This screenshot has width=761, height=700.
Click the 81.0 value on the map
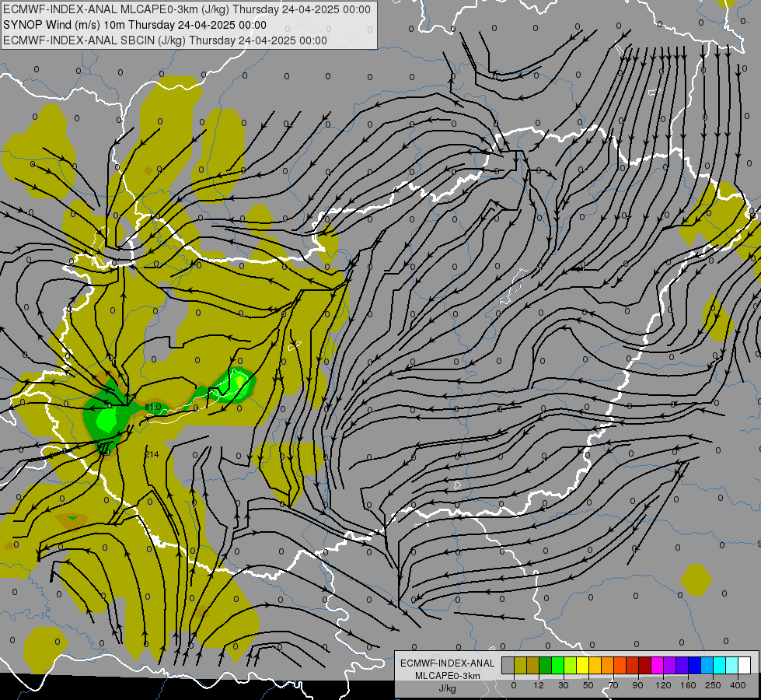tap(153, 407)
